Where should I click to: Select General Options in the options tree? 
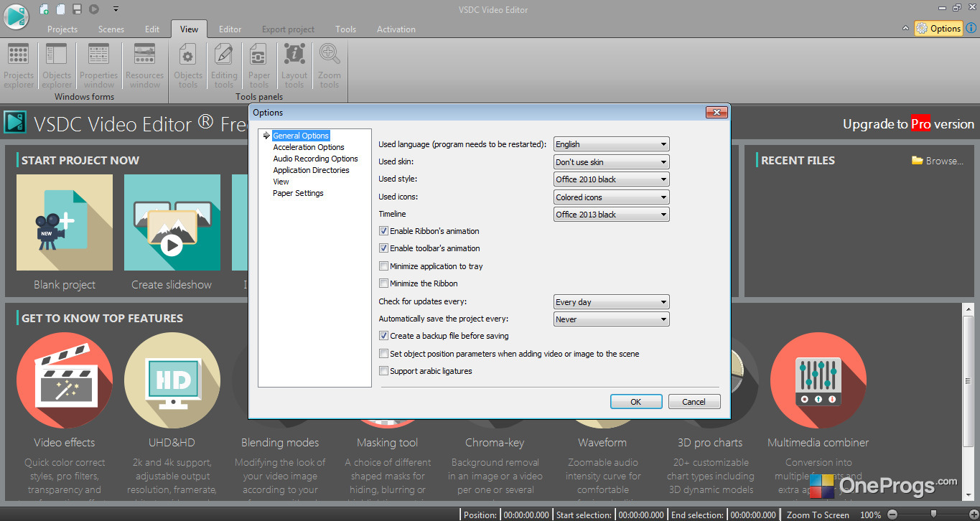coord(301,136)
